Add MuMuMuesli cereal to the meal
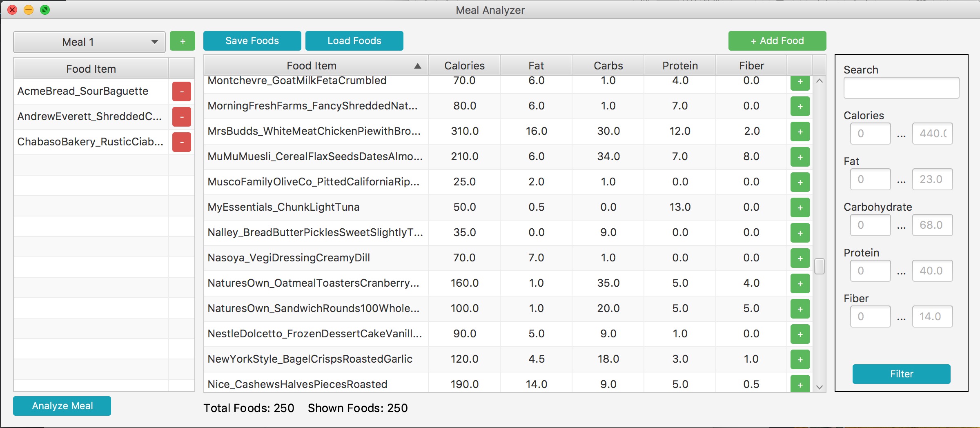The height and width of the screenshot is (428, 980). pyautogui.click(x=800, y=157)
